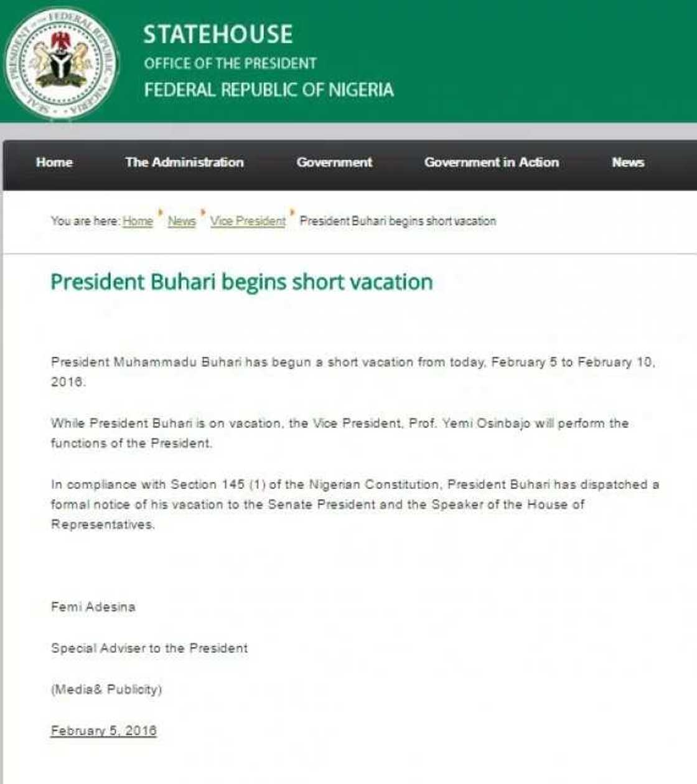
Task: Open the Government menu
Action: tap(335, 163)
